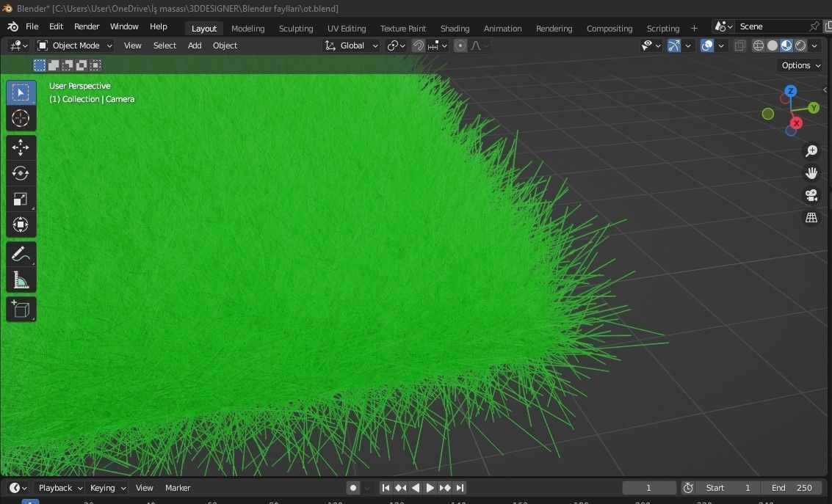The height and width of the screenshot is (504, 832).
Task: Select the Rotate tool
Action: coord(21,173)
